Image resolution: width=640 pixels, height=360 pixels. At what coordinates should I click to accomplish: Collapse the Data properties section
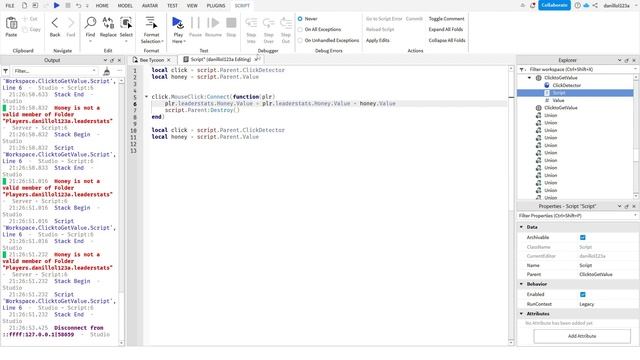pyautogui.click(x=521, y=227)
